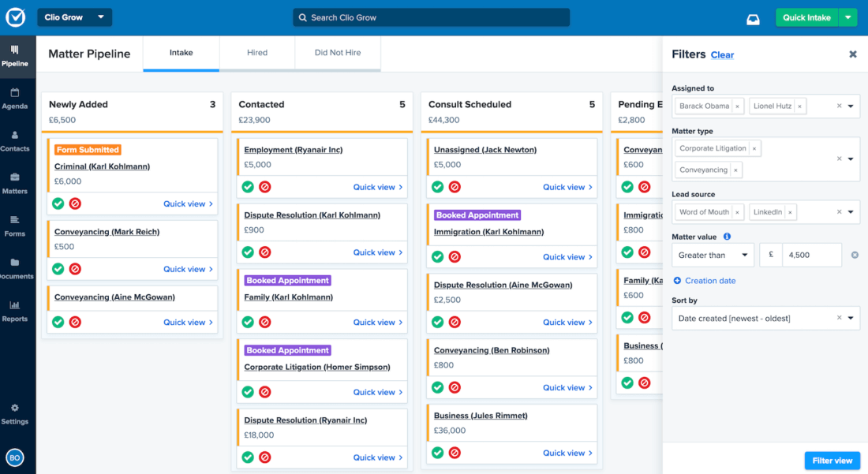Click green check on Business (Jules Rimmet) card
The width and height of the screenshot is (868, 474).
[437, 453]
